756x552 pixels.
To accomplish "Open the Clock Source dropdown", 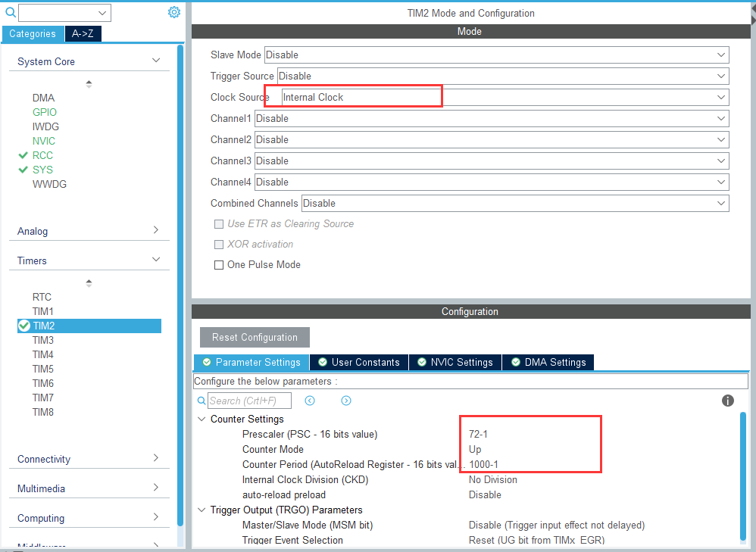I will tap(505, 98).
